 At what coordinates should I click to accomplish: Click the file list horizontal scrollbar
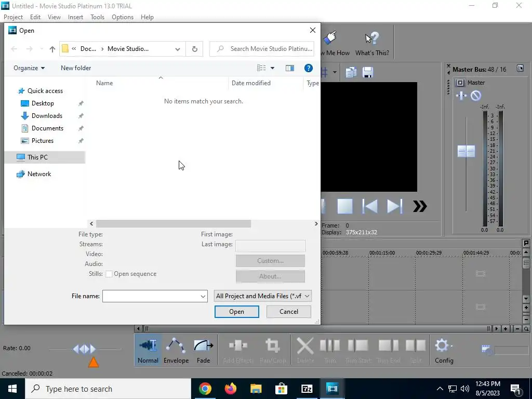coord(174,223)
